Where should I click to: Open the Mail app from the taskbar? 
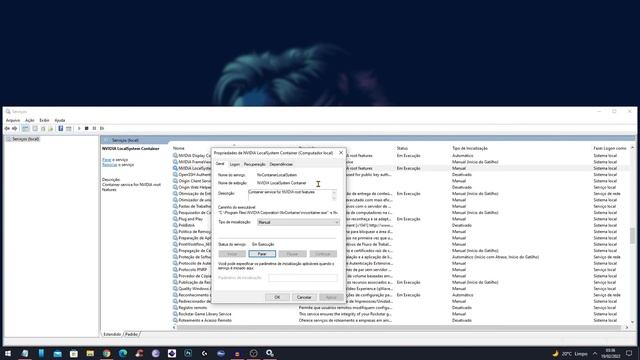[58, 353]
